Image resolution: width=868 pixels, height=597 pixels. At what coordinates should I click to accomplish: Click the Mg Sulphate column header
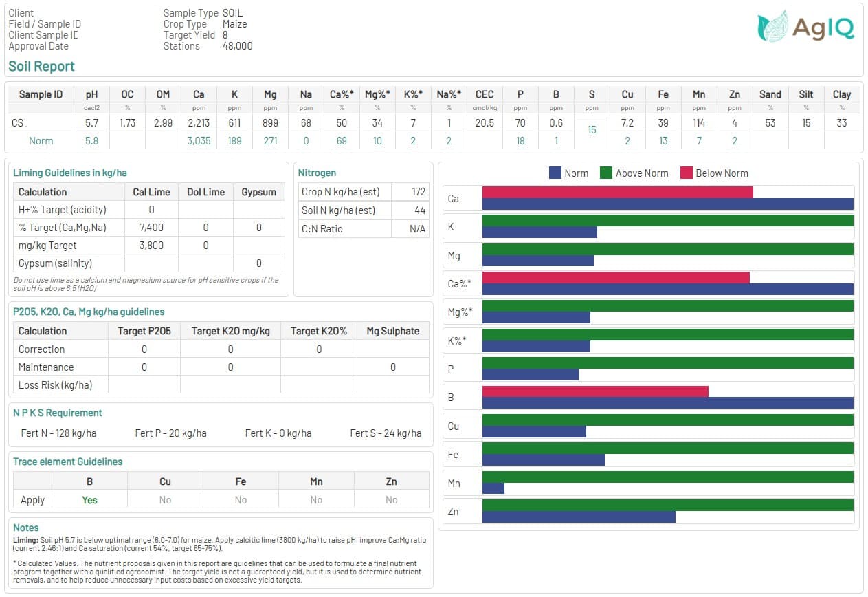pyautogui.click(x=393, y=331)
